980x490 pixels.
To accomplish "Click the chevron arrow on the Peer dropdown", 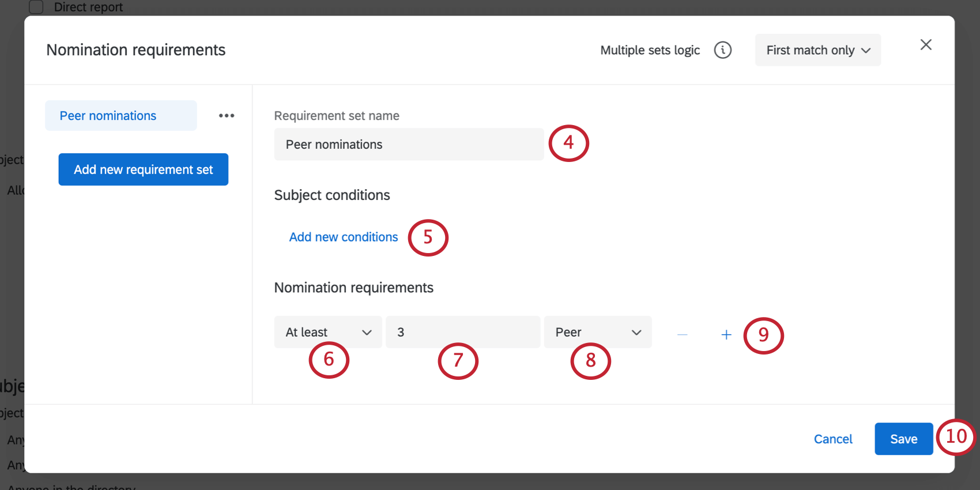I will 636,332.
